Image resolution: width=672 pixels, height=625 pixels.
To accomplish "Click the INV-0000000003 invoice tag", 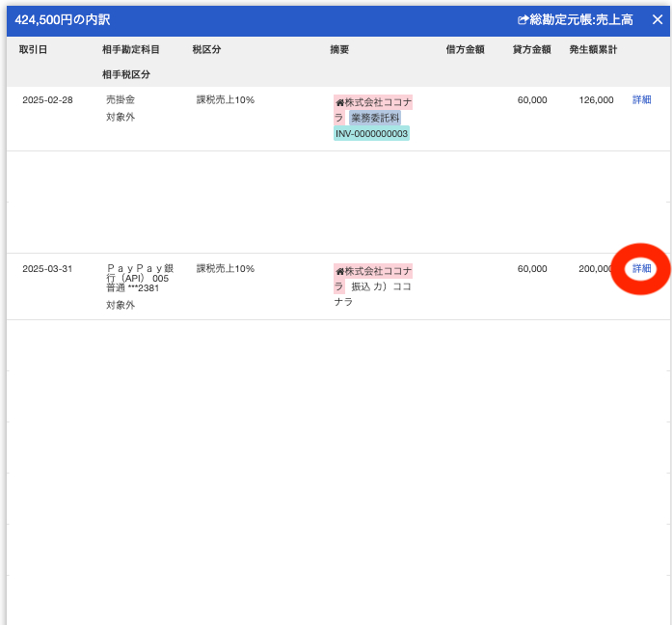I will [x=371, y=133].
